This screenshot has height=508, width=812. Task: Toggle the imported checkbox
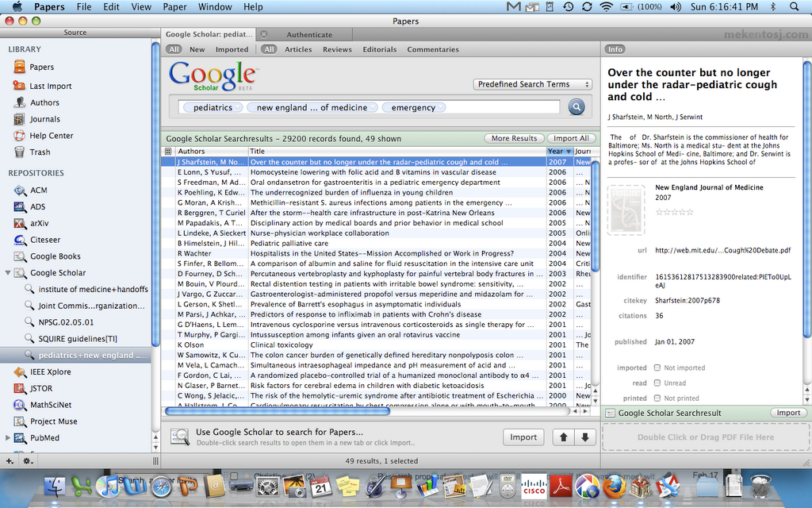tap(657, 368)
